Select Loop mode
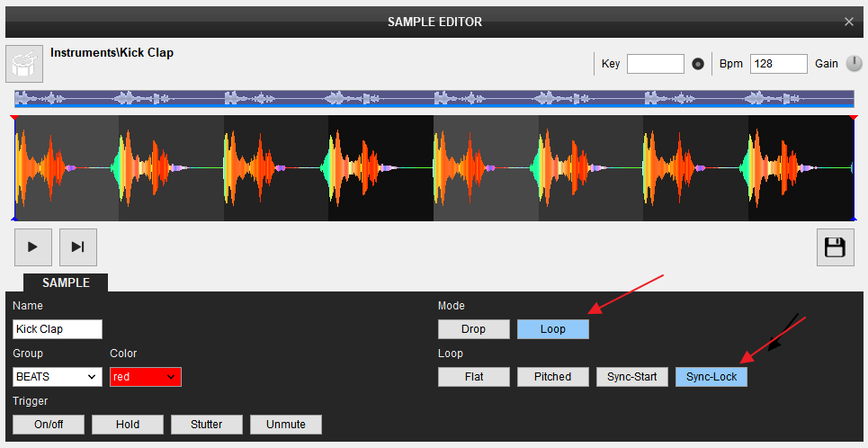 (552, 329)
